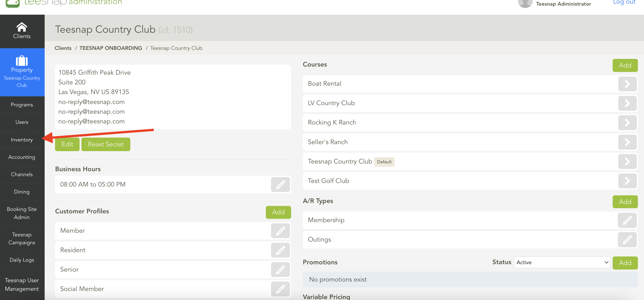Screen dimensions: 644x300
Task: Edit the Resident customer profile
Action: (x=280, y=250)
